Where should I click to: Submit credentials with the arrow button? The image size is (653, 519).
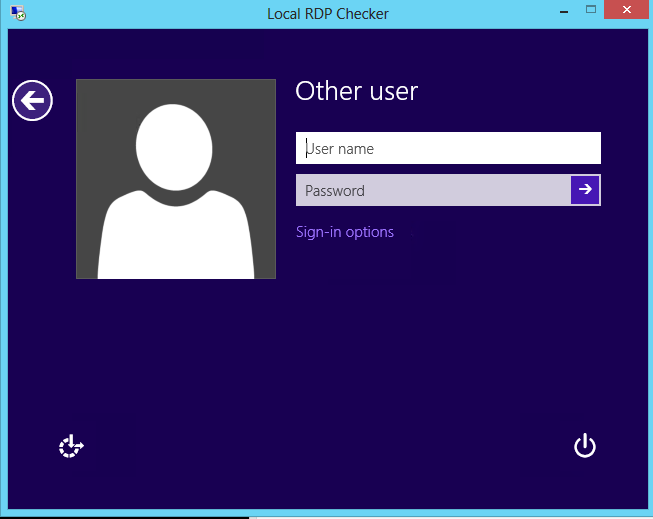[x=585, y=190]
